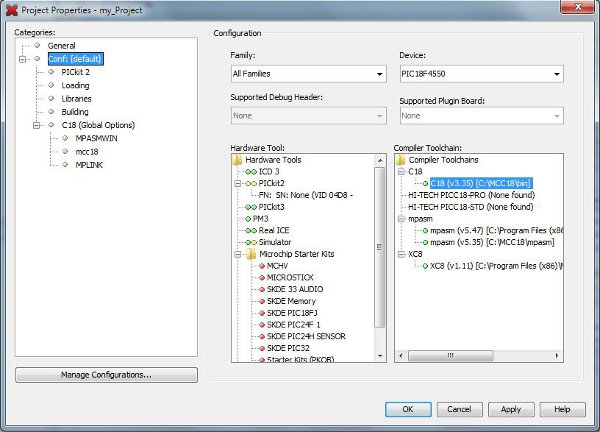
Task: Select the General category
Action: tap(61, 46)
